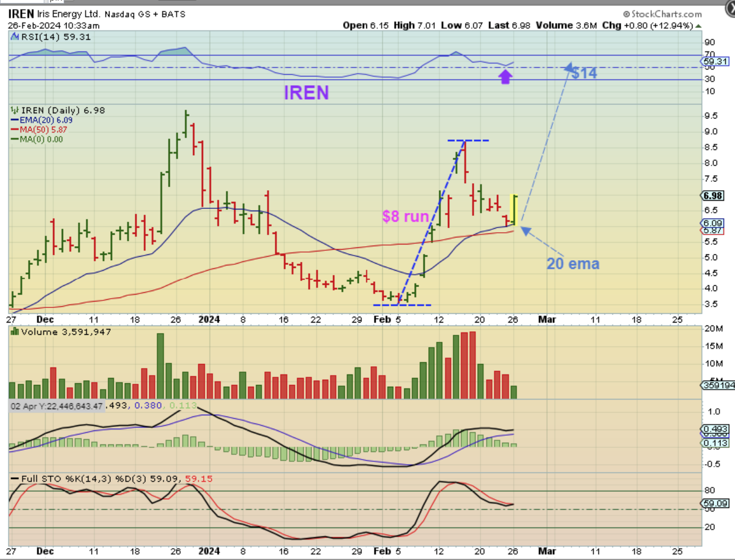Click the 9.5 label on the price axis
This screenshot has width=735, height=560.
pyautogui.click(x=710, y=116)
